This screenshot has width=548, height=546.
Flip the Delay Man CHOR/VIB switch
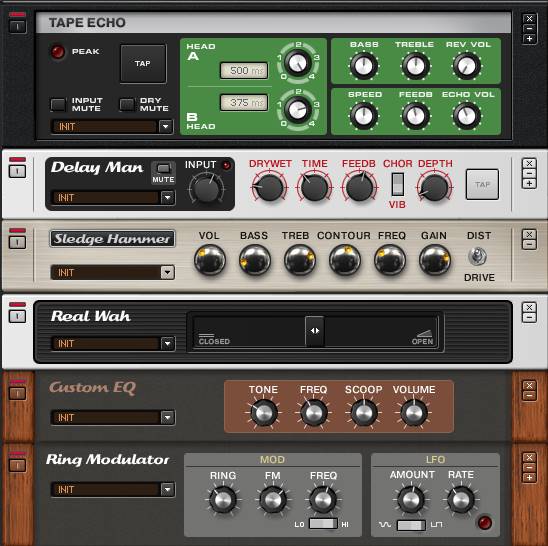click(398, 184)
